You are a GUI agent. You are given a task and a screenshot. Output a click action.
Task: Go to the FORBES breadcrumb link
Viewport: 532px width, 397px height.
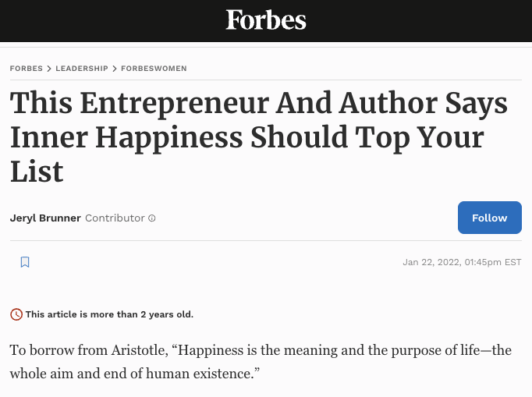point(26,69)
